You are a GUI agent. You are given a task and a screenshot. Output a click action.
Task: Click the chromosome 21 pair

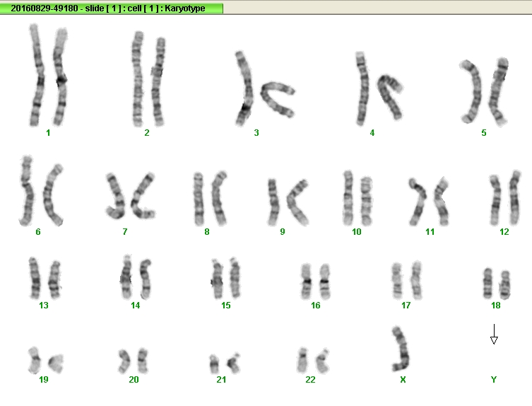tap(225, 363)
